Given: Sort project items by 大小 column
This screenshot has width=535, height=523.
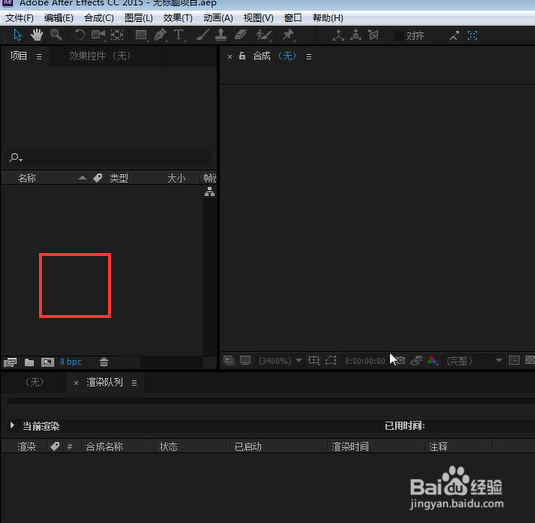Looking at the screenshot, I should (176, 178).
